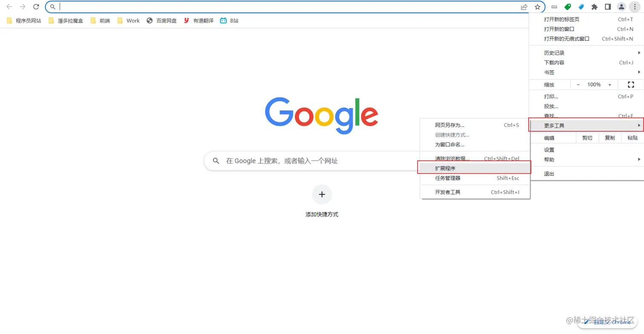The image size is (644, 334).
Task: Click the 添加快捷方式 label
Action: coord(322,214)
